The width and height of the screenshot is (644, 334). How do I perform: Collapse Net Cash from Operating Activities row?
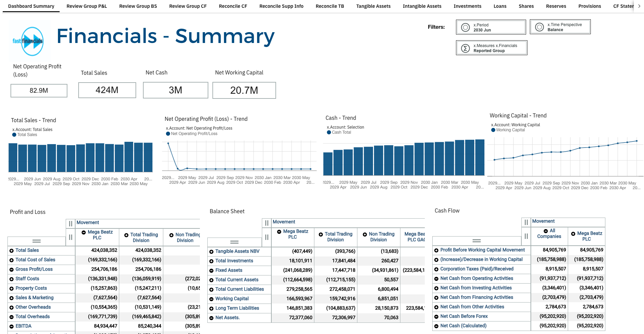click(x=436, y=279)
